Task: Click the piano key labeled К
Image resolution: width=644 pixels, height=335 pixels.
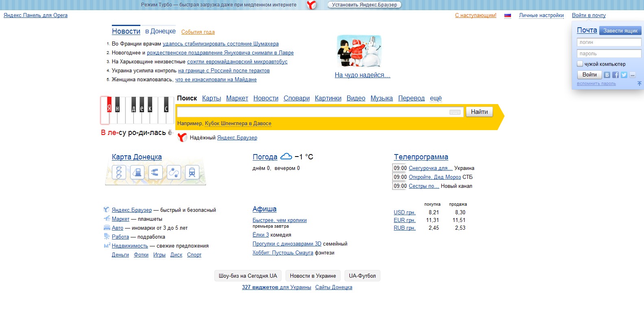Action: coord(150,104)
